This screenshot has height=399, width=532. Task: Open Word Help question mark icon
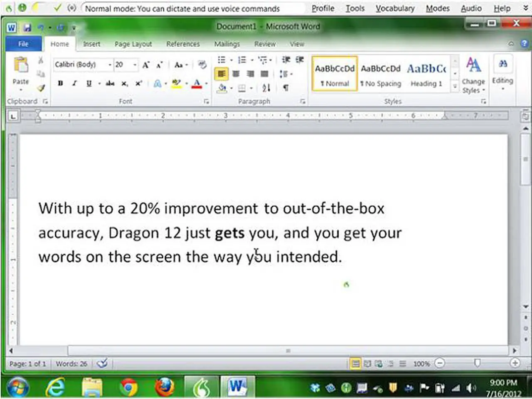point(525,43)
